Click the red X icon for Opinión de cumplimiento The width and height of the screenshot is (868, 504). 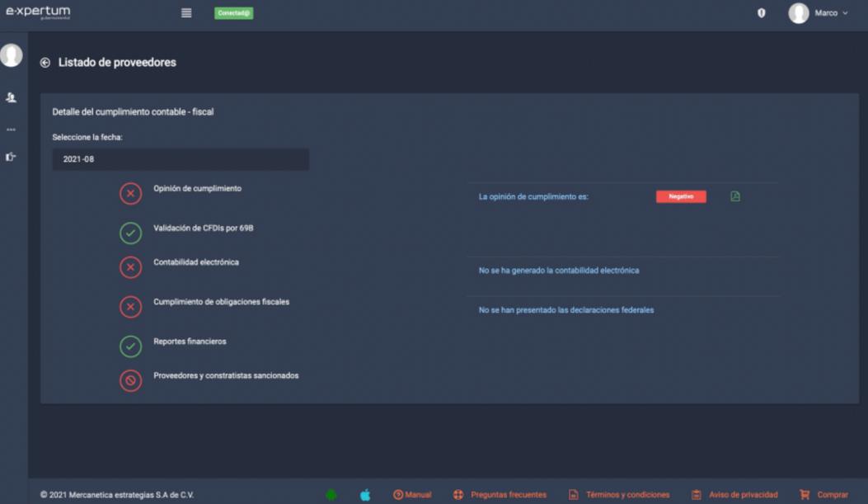(x=130, y=193)
